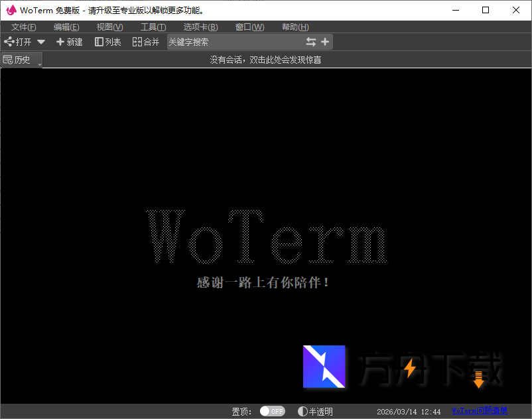Expand the 打开 button dropdown arrow

40,41
